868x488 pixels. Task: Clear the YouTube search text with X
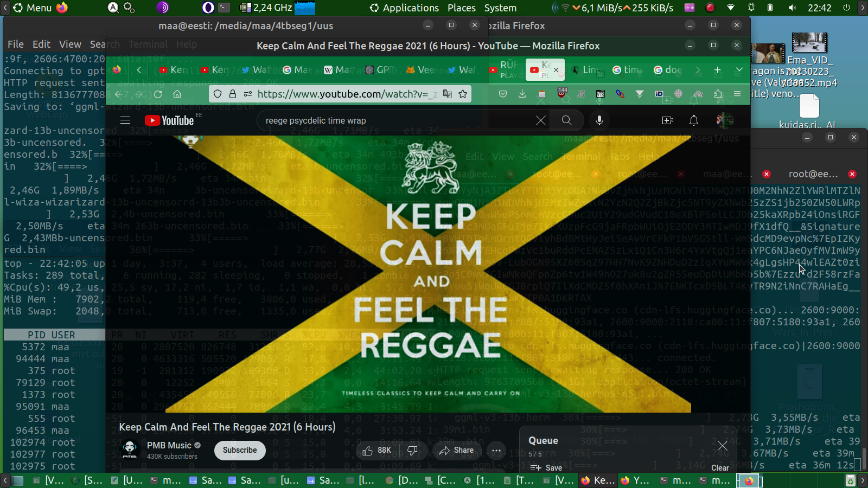(541, 120)
